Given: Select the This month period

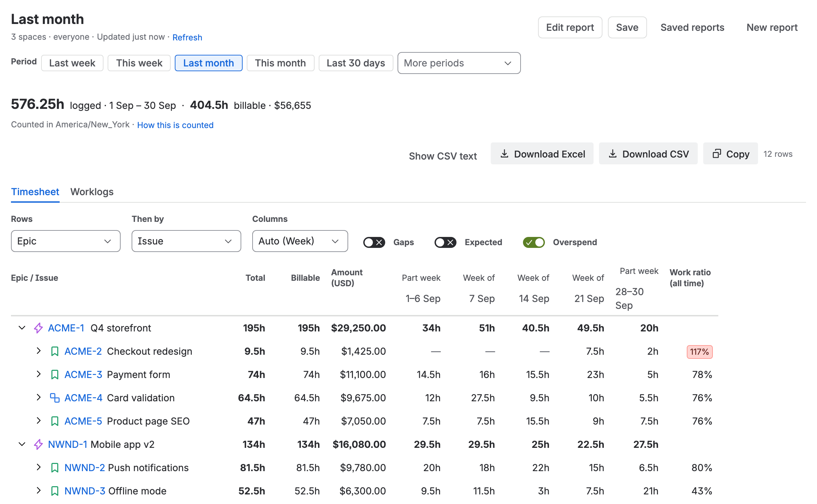Looking at the screenshot, I should (280, 63).
